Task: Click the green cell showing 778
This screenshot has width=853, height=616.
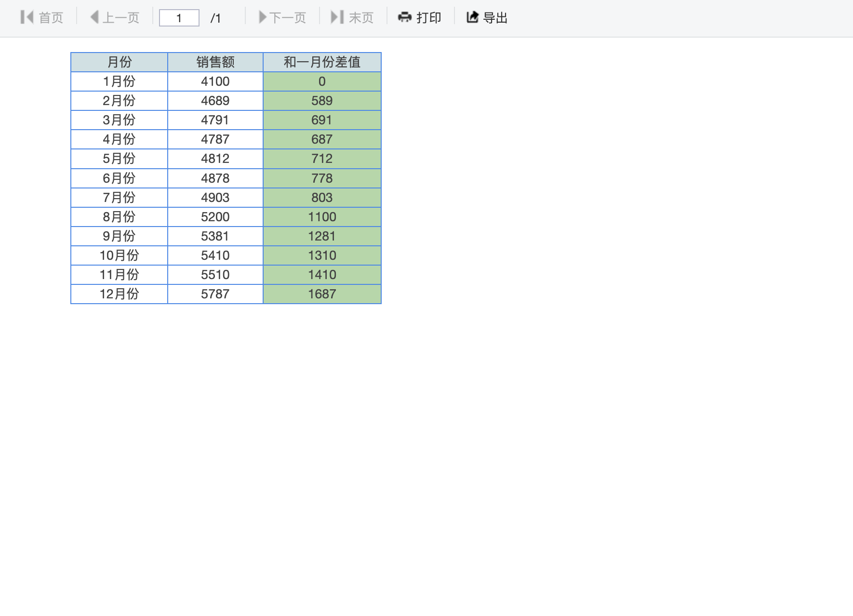Action: click(322, 178)
